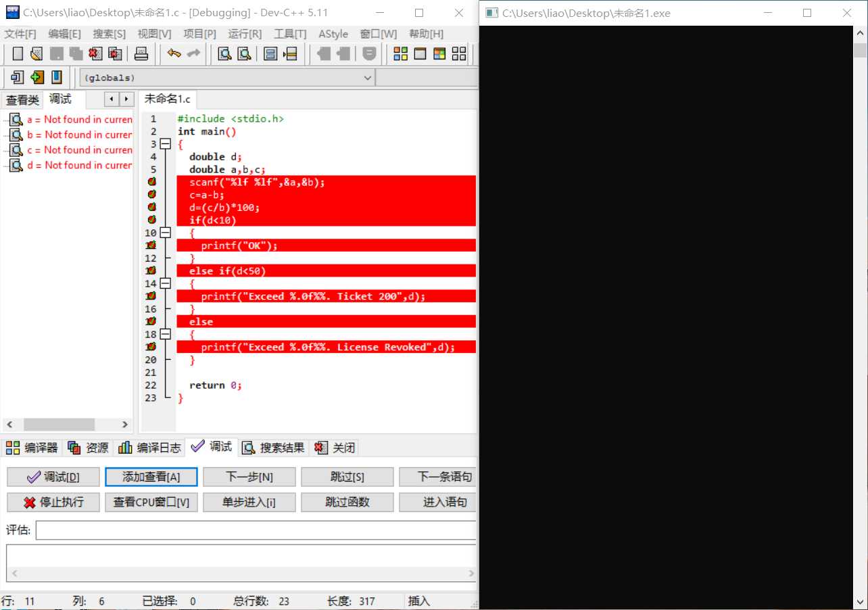This screenshot has height=610, width=868.
Task: Switch to the 搜索结果 bottom tab
Action: coord(273,448)
